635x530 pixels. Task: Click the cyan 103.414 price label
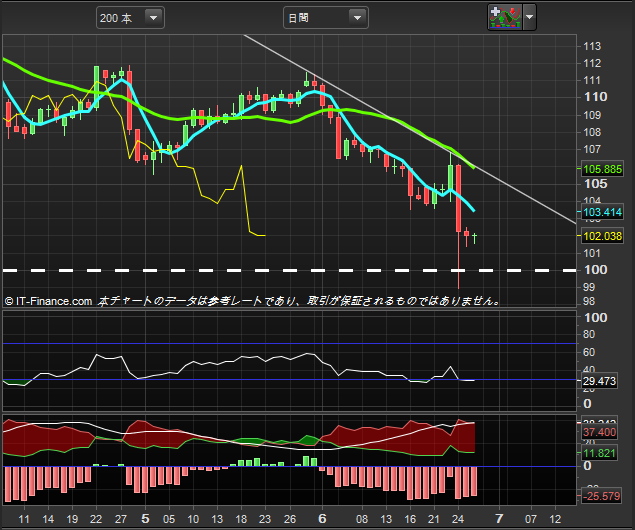coord(602,212)
